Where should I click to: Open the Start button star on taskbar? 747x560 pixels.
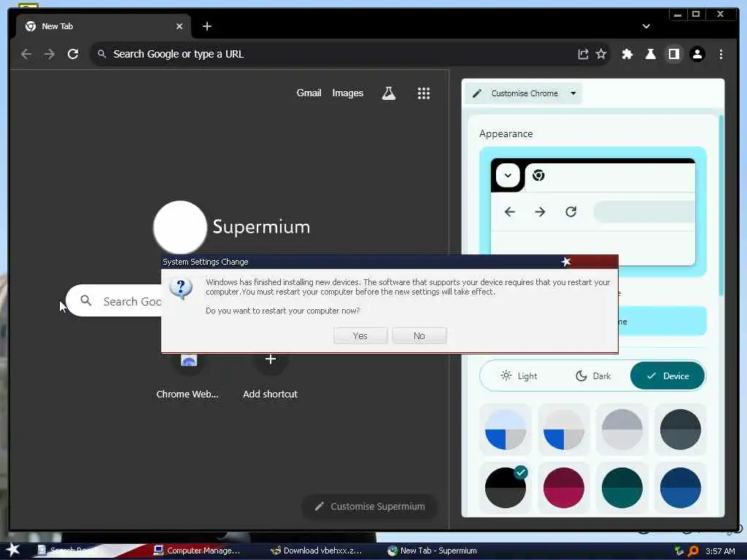click(x=12, y=550)
